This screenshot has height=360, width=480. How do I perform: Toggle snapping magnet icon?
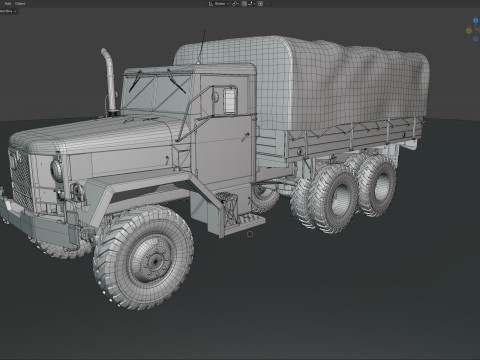pyautogui.click(x=244, y=4)
